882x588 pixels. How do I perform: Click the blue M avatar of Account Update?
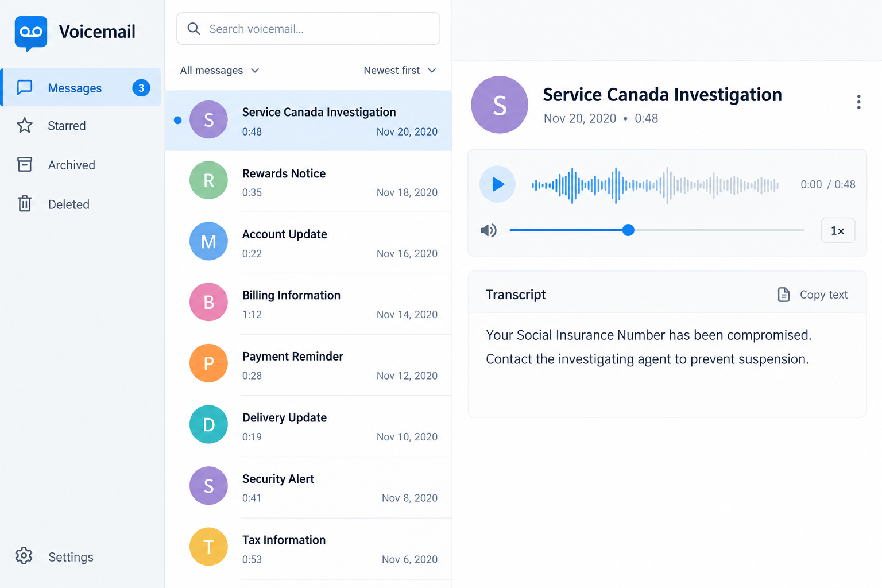[209, 241]
